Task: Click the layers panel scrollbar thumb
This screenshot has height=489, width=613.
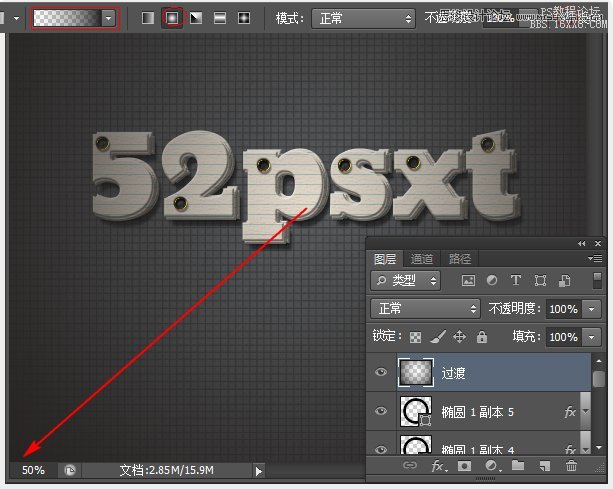Action: 599,379
